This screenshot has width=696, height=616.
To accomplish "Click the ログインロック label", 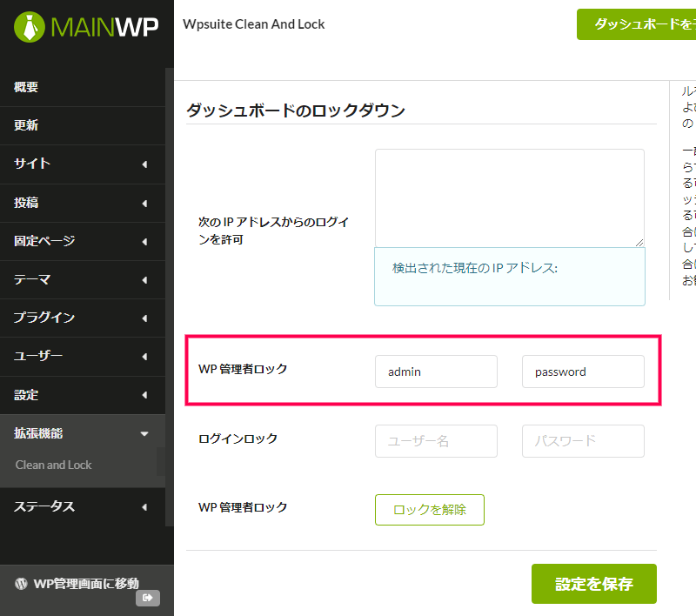I will tap(238, 439).
